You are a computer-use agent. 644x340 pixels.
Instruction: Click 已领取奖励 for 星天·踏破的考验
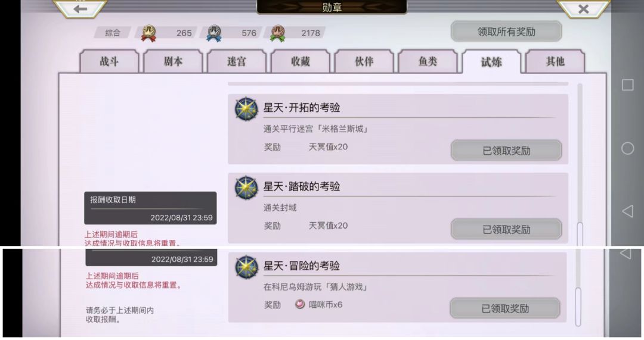tap(506, 229)
